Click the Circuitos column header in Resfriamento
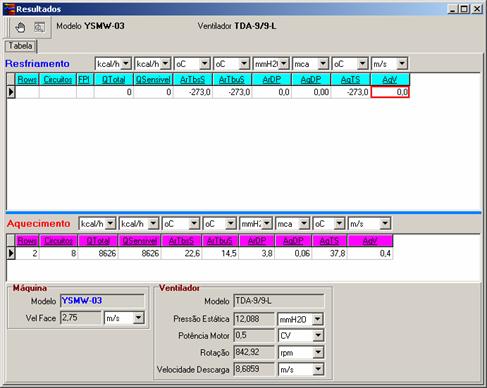 coord(58,80)
